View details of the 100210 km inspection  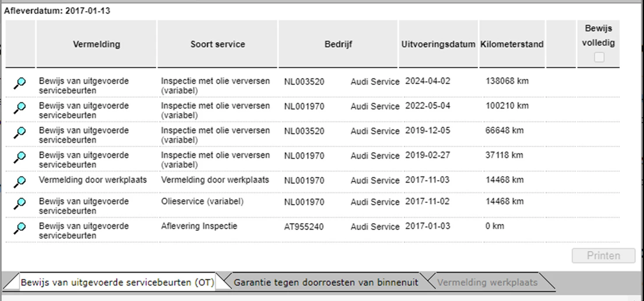[20, 107]
